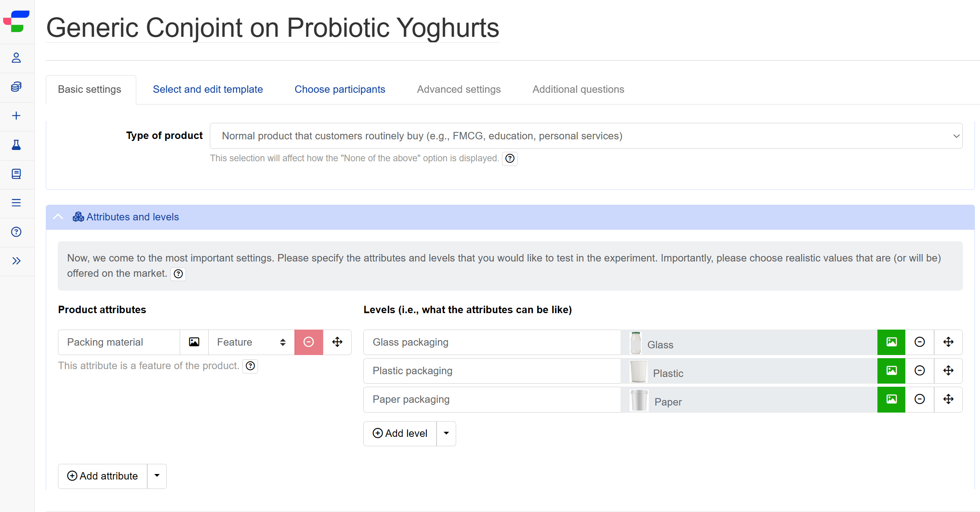Open the user account sidebar icon

tap(16, 58)
